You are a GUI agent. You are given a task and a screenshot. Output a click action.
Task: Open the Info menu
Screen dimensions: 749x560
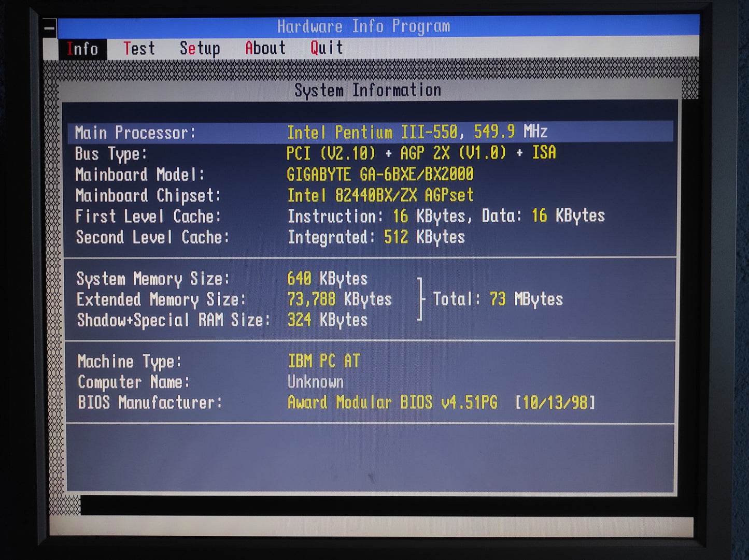pyautogui.click(x=82, y=49)
